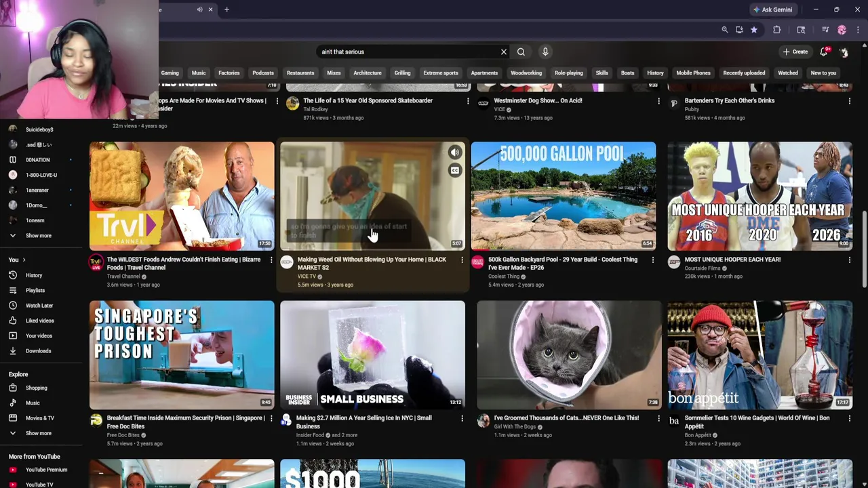
Task: Select the Podcasts filter chip
Action: pos(263,73)
